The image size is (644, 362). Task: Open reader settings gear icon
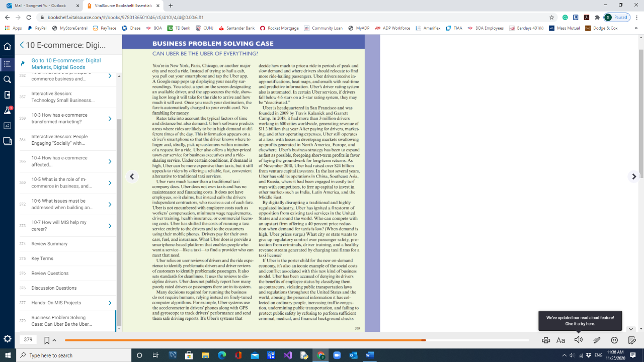click(x=7, y=339)
